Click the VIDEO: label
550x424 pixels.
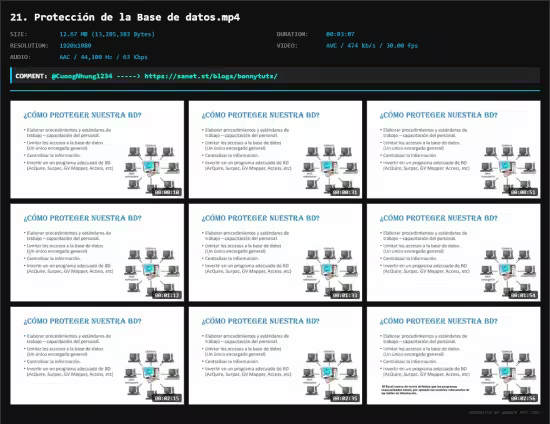tap(287, 46)
